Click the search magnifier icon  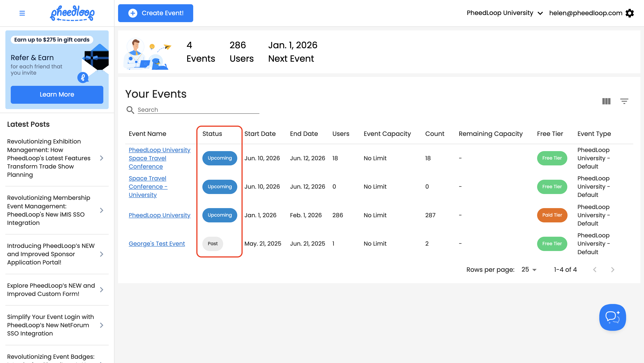130,110
